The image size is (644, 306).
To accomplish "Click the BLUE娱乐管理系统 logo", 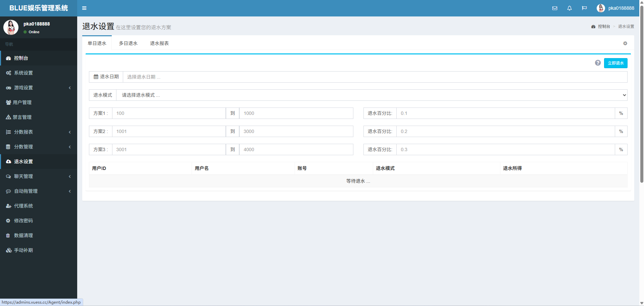I will (39, 8).
